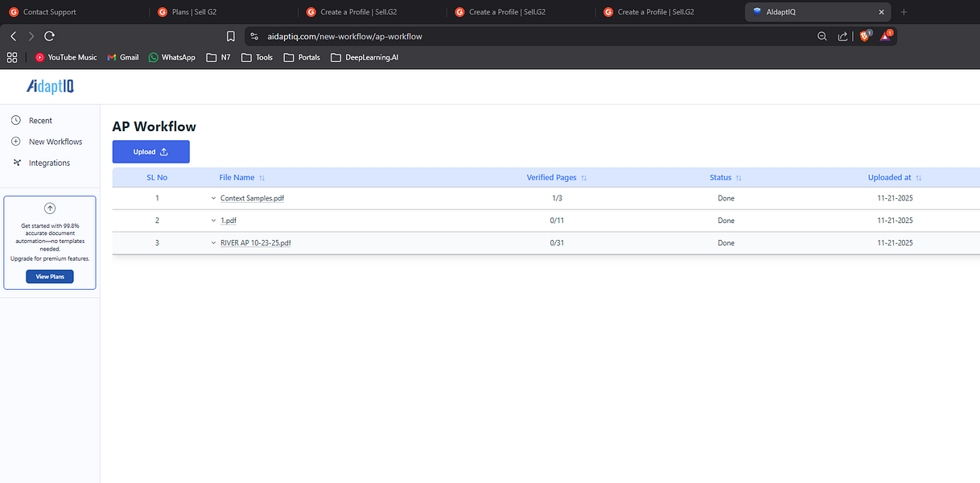Sort by Verified Pages using its sort arrows
Screen dimensions: 980x483
pyautogui.click(x=584, y=178)
